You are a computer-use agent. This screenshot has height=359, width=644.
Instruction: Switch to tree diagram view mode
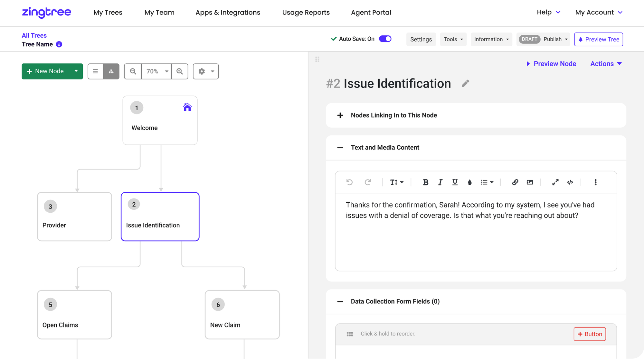pyautogui.click(x=111, y=71)
